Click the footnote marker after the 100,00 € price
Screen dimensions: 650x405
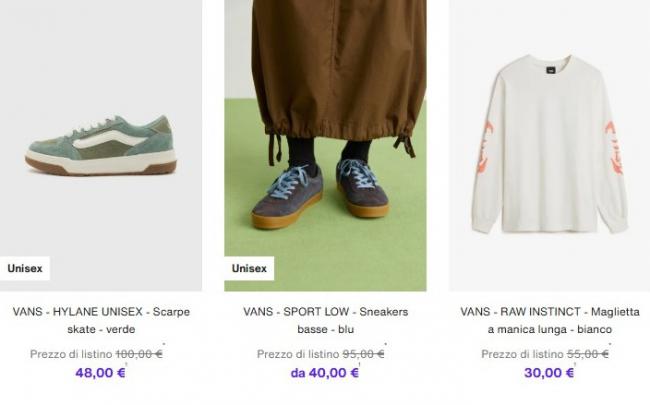(164, 344)
